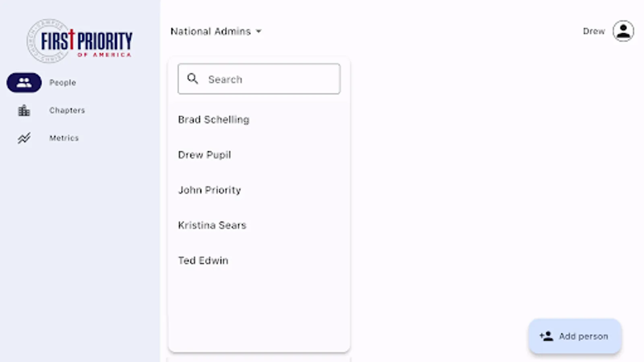Go to the Chapters menu item
644x362 pixels.
coord(67,110)
